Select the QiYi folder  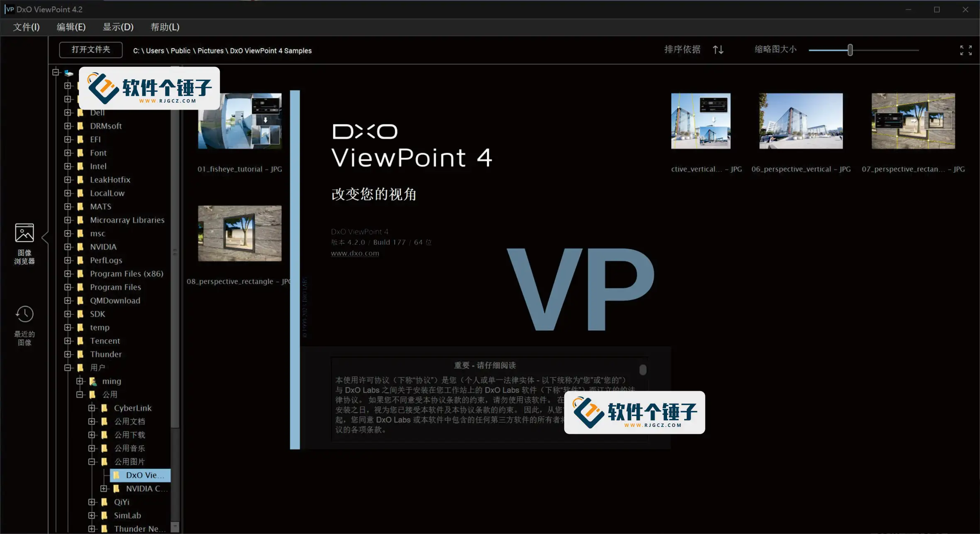(122, 502)
